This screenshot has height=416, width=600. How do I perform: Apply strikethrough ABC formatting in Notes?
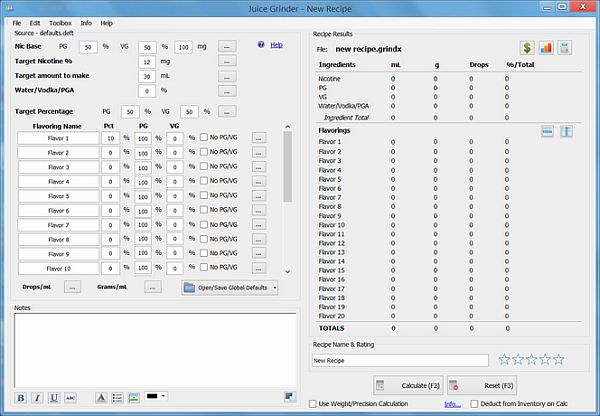(x=70, y=398)
